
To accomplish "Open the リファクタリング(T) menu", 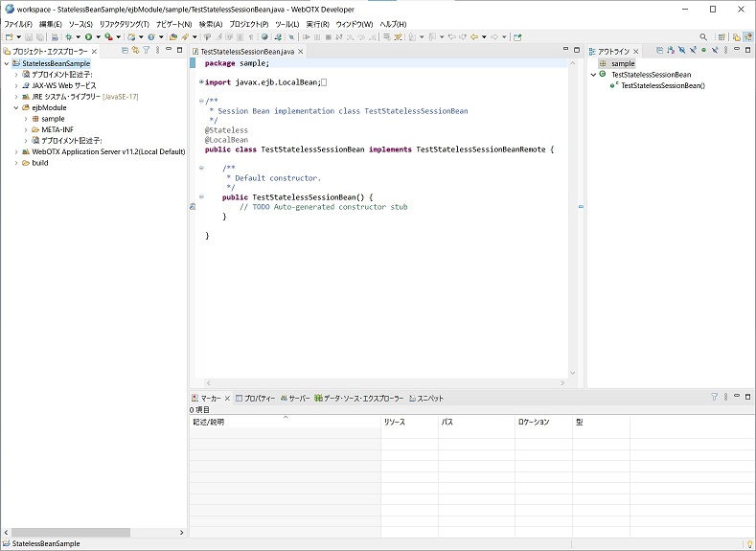I will point(124,24).
